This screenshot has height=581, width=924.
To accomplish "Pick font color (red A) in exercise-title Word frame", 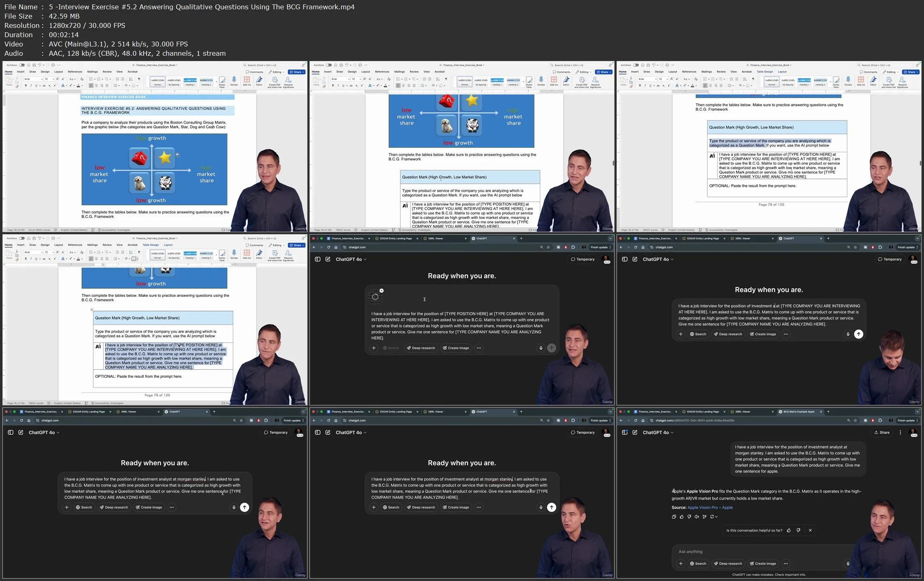I will tap(79, 86).
